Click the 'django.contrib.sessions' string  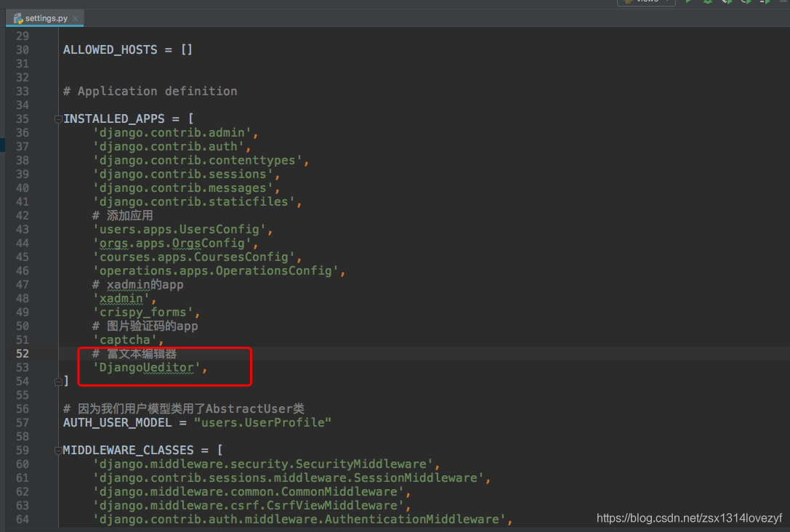tap(183, 174)
